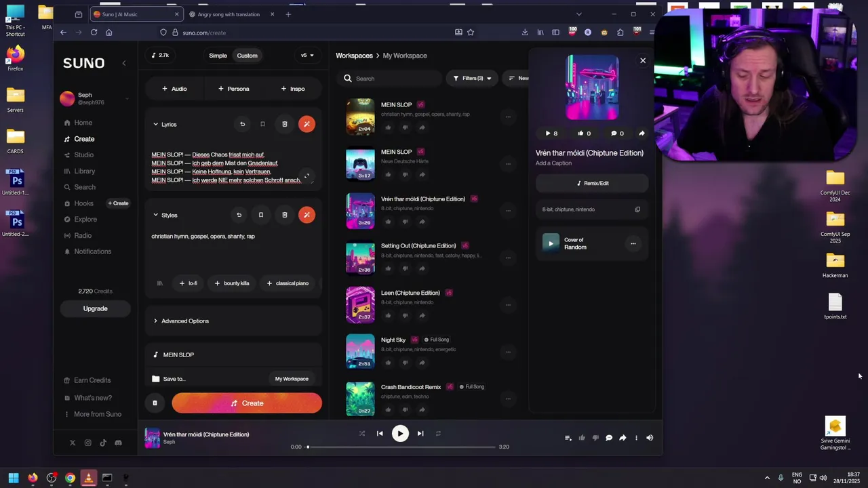
Task: Open the player bar three-dot menu
Action: pyautogui.click(x=636, y=438)
